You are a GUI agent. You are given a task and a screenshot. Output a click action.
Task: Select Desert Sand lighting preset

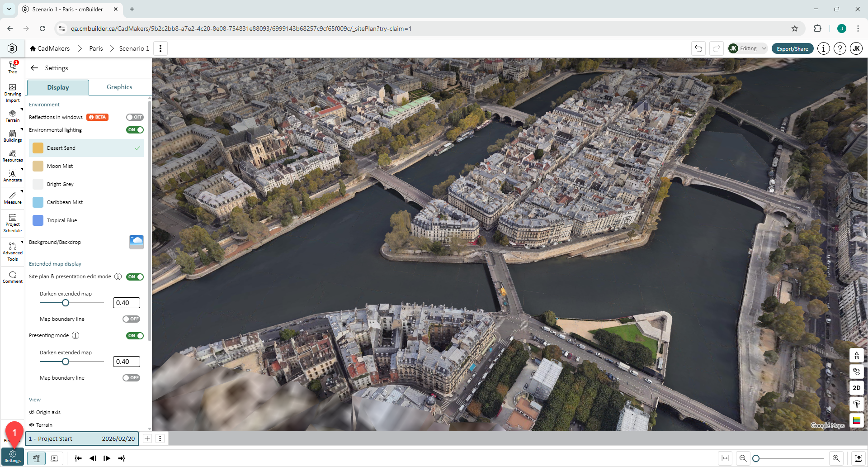[86, 148]
